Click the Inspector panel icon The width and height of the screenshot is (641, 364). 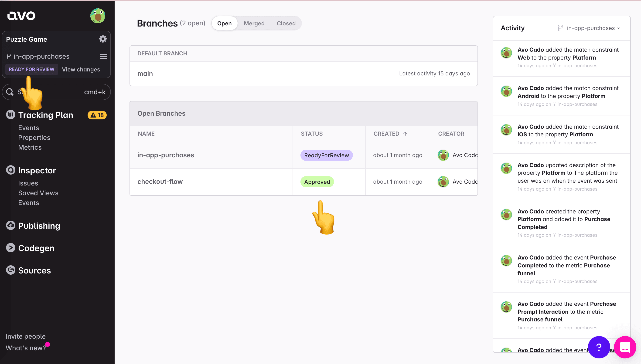click(10, 170)
